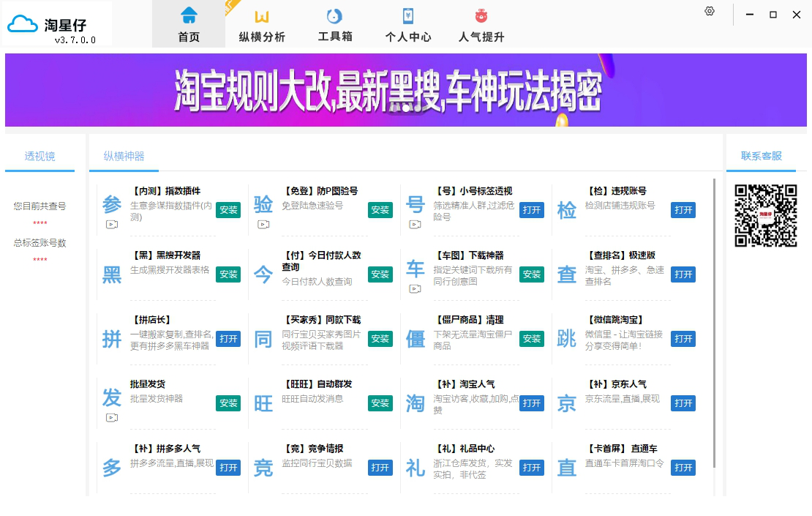Click the 跳 icon for 微信跳淘宝
Image resolution: width=812 pixels, height=516 pixels.
pos(567,339)
